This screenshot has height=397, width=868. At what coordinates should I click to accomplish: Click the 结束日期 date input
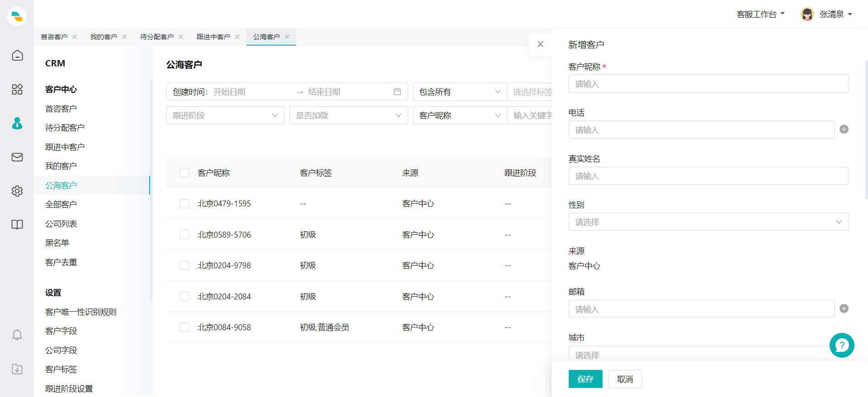click(x=348, y=92)
